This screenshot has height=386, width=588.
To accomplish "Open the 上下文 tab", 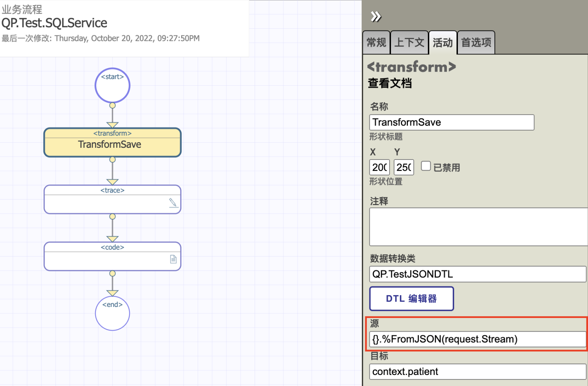I will pos(409,43).
